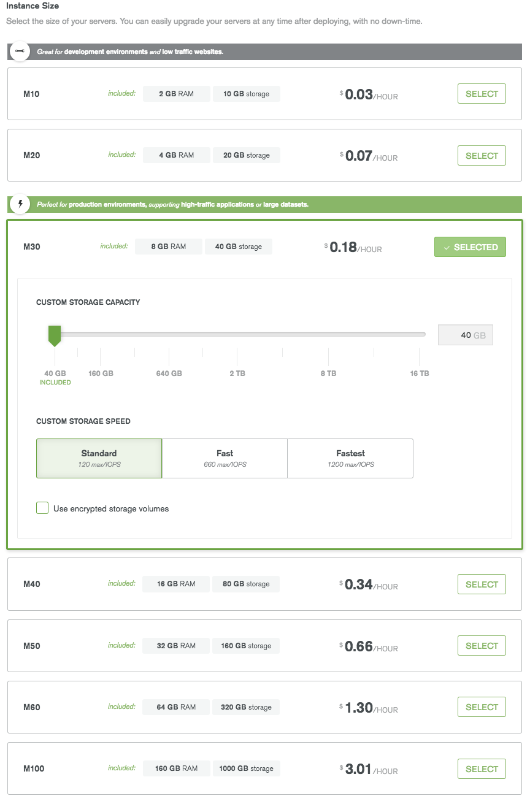530x812 pixels.
Task: Click the 16 GB RAM tag
Action: pyautogui.click(x=176, y=584)
